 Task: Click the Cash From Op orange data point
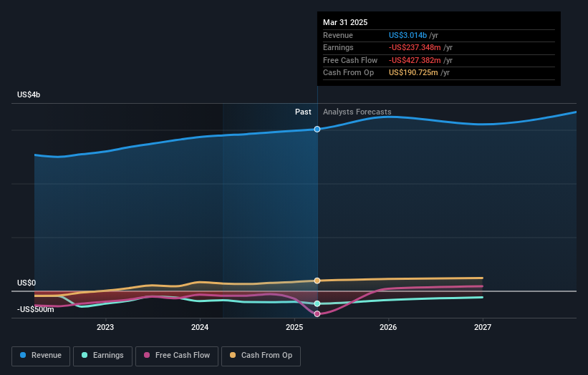point(317,281)
